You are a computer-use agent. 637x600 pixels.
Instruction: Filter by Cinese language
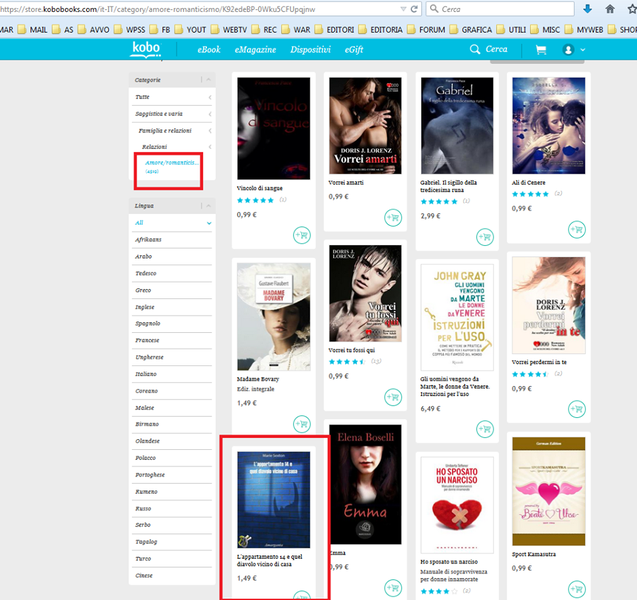[x=172, y=576]
